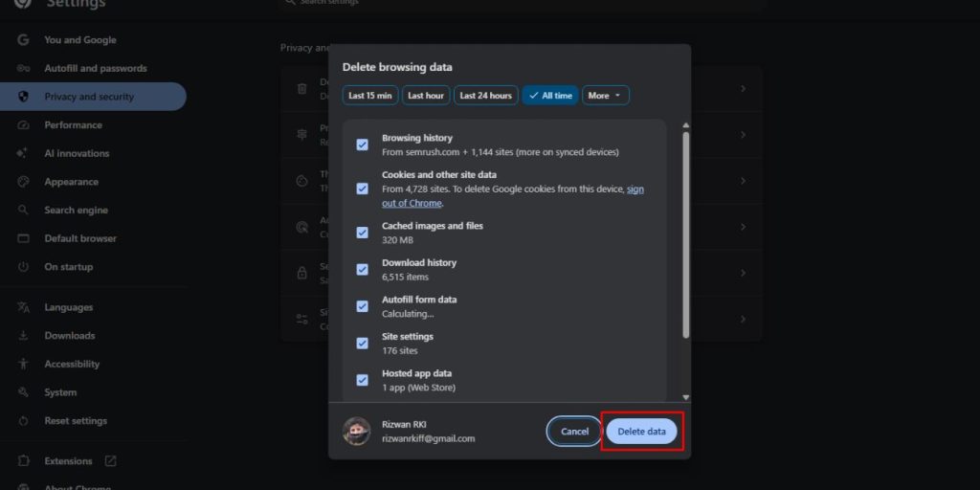
Task: Click the Downloads arrow icon
Action: point(23,336)
